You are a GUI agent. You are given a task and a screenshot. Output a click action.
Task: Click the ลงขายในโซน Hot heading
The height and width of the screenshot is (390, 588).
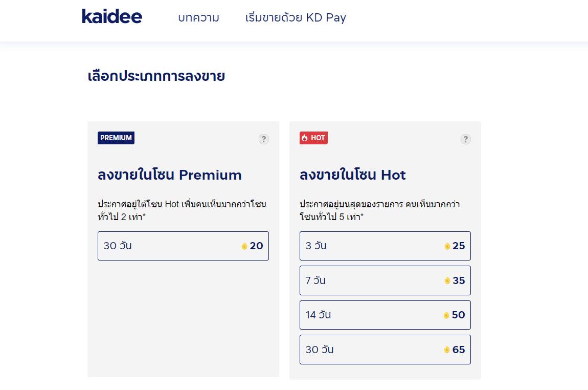point(352,175)
